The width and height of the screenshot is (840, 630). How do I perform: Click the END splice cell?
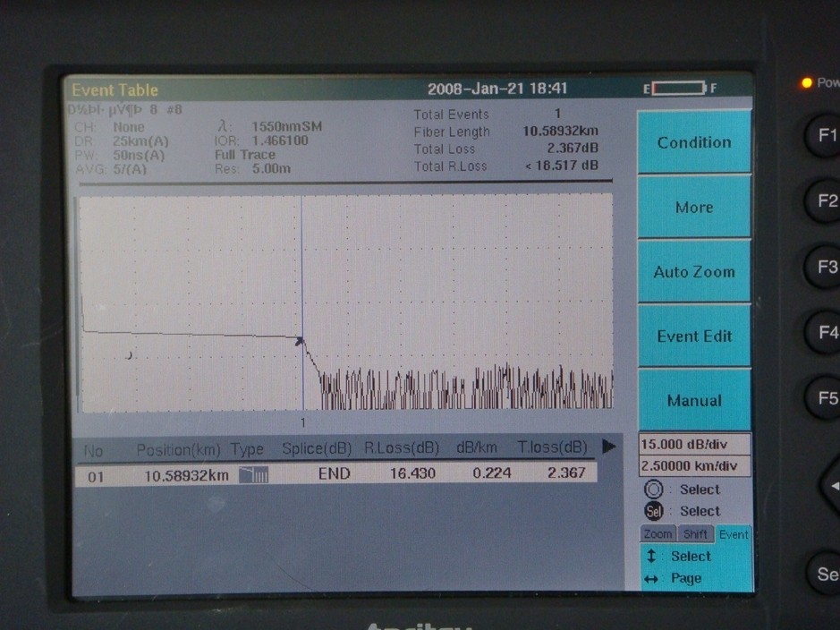[335, 474]
